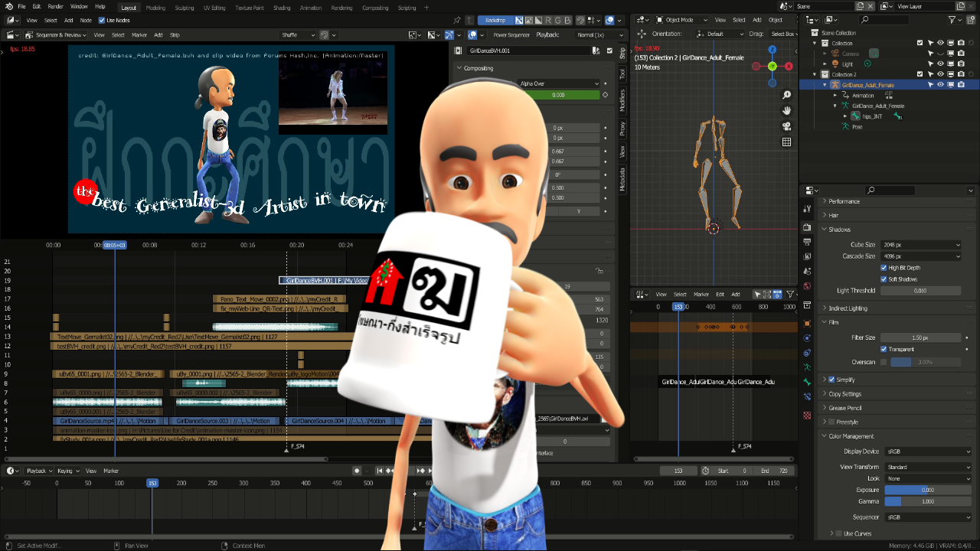Viewport: 980px width, 551px height.
Task: Enable the Freestyle checkbox
Action: [x=832, y=422]
